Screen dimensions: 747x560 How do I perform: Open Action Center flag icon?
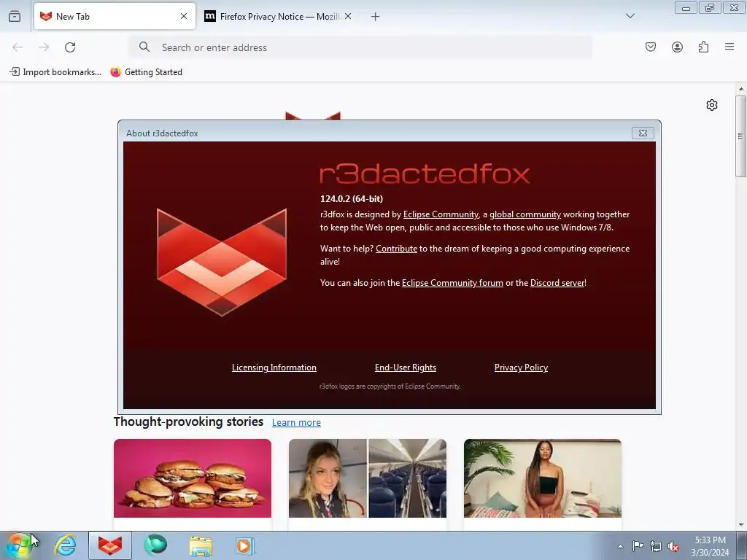638,546
